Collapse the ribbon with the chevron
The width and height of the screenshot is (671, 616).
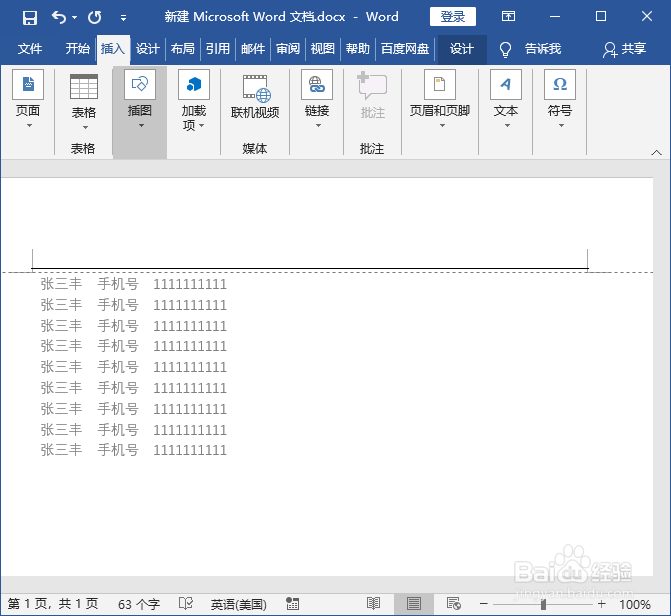[656, 153]
